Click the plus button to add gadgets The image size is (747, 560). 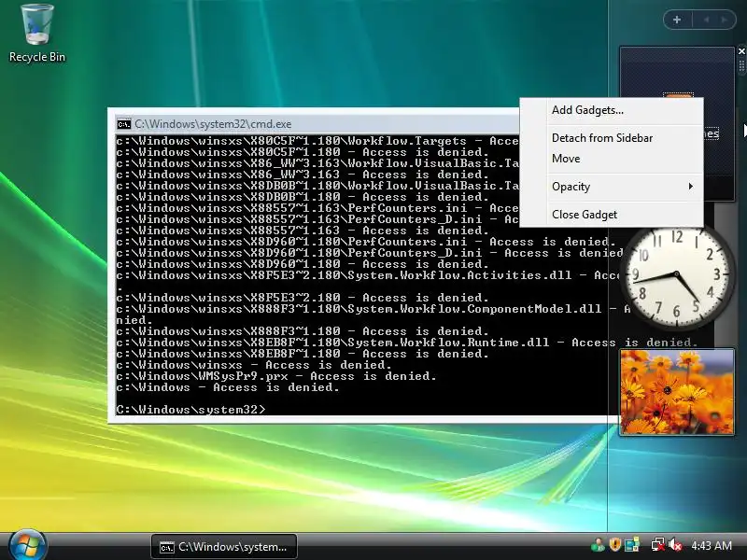pyautogui.click(x=677, y=20)
